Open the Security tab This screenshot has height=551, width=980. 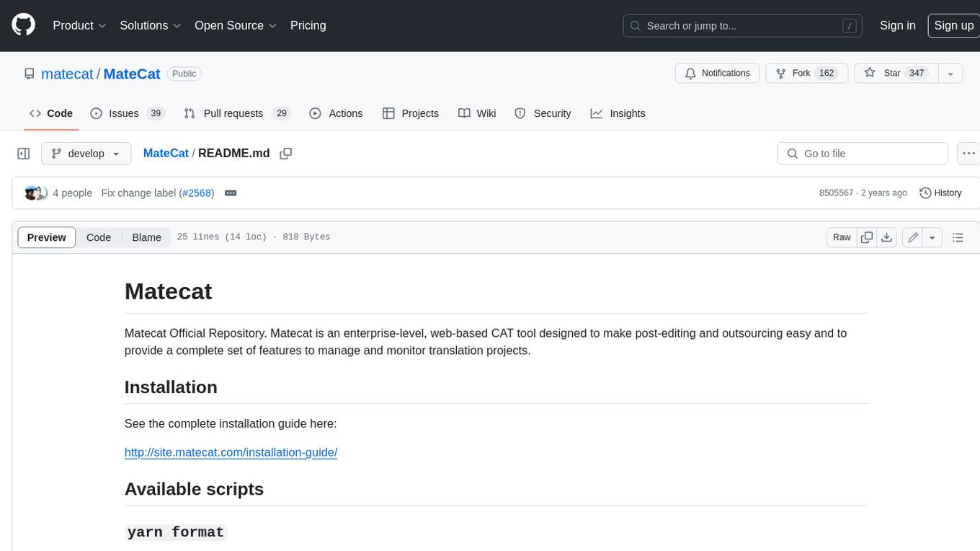tap(543, 113)
